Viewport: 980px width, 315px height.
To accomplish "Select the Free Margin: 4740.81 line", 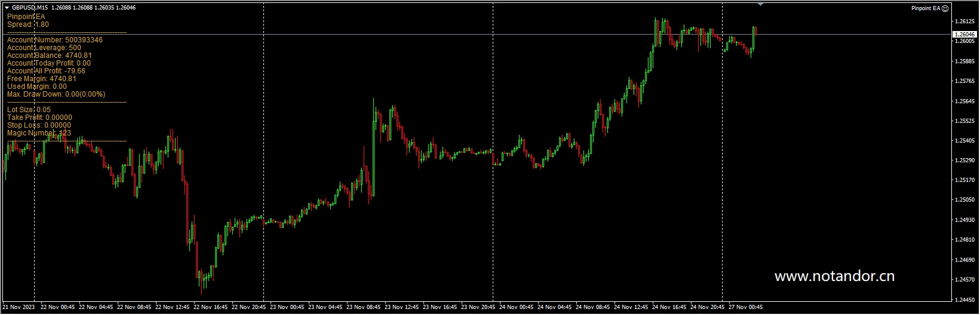I will point(42,79).
